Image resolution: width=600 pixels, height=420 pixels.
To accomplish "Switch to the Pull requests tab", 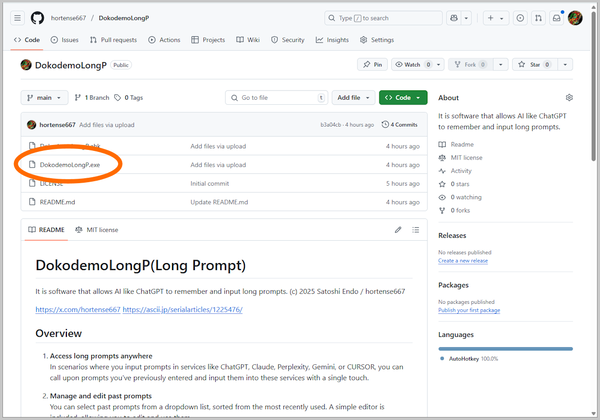I will pyautogui.click(x=113, y=40).
